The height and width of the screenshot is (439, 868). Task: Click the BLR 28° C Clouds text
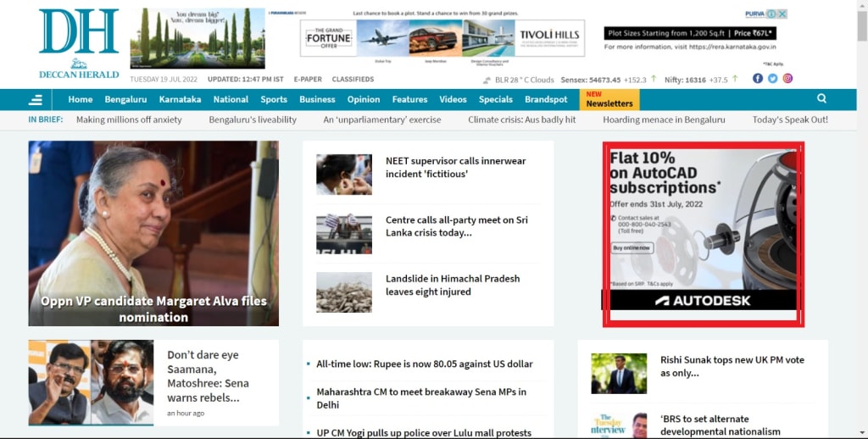click(x=524, y=80)
